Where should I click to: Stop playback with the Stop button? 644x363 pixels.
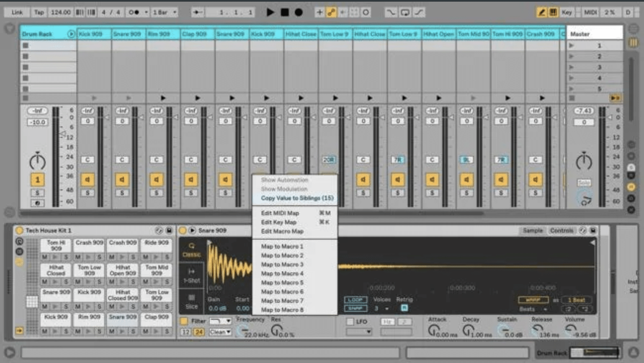285,12
